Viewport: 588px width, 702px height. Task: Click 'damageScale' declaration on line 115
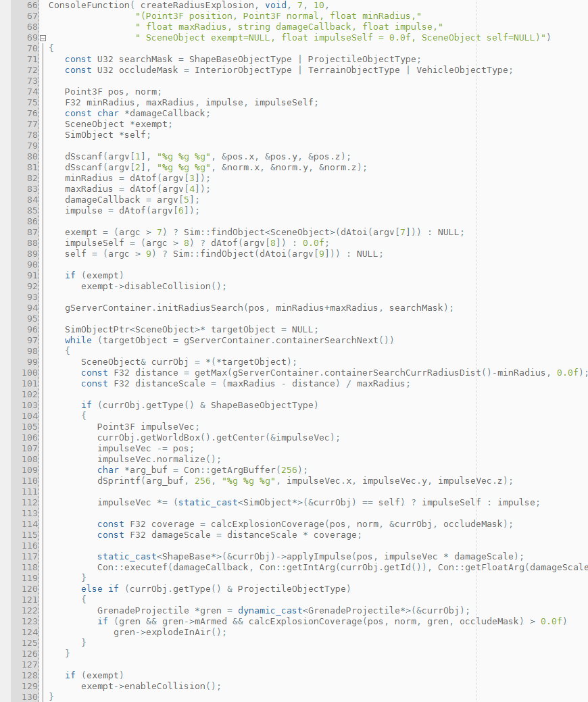[x=181, y=535]
